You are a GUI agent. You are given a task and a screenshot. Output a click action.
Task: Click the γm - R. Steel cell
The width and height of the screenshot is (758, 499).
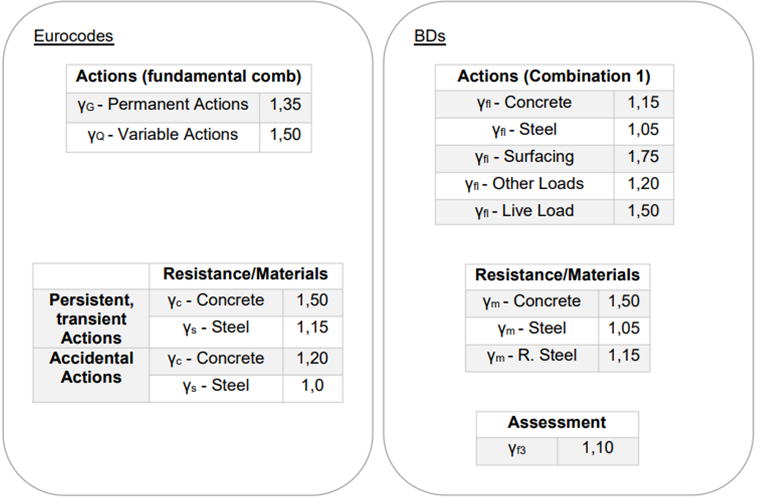tap(531, 355)
